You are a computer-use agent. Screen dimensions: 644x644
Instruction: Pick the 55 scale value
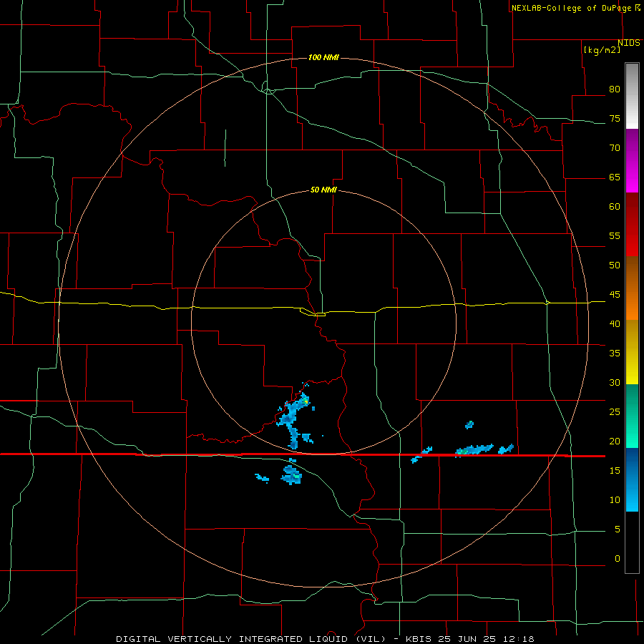pyautogui.click(x=615, y=235)
